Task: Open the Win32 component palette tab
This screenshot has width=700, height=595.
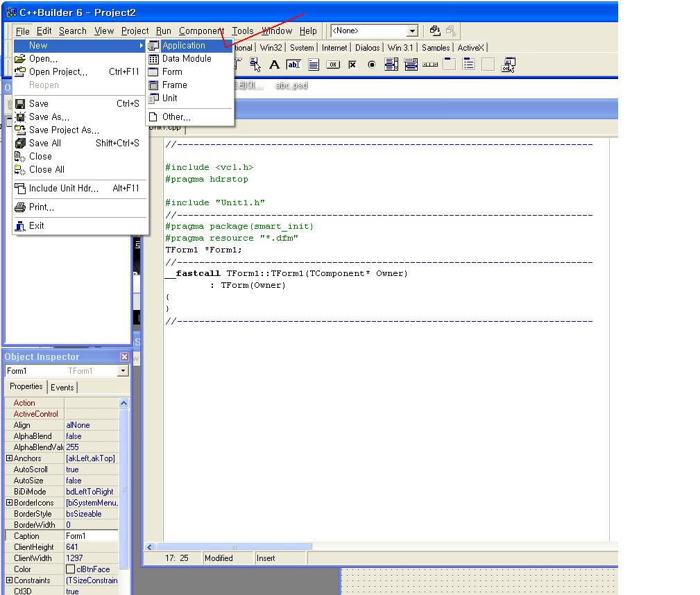Action: 271,48
